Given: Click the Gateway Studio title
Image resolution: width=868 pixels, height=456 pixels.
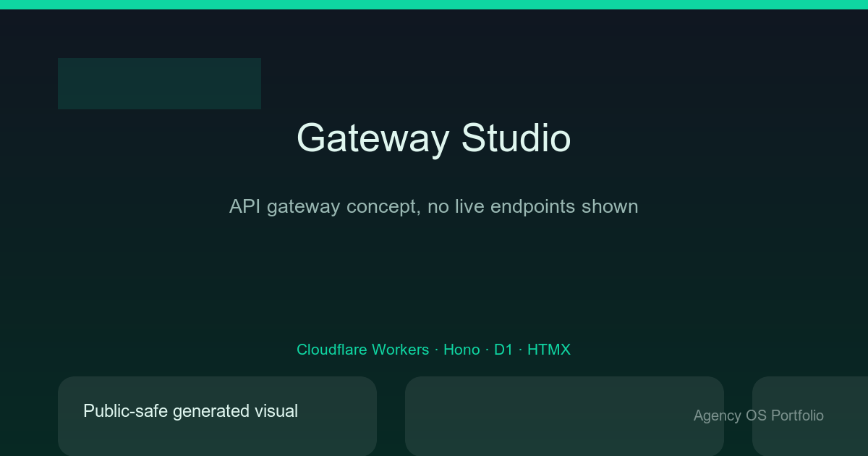Looking at the screenshot, I should 434,138.
